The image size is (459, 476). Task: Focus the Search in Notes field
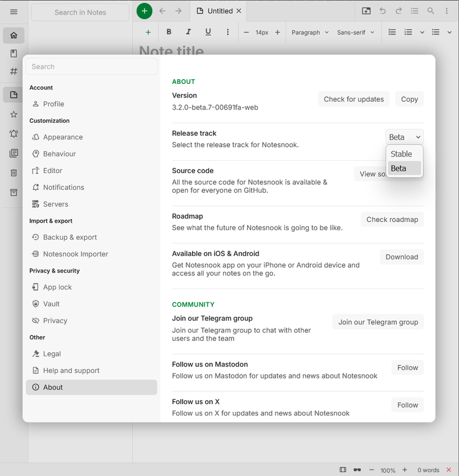(80, 12)
